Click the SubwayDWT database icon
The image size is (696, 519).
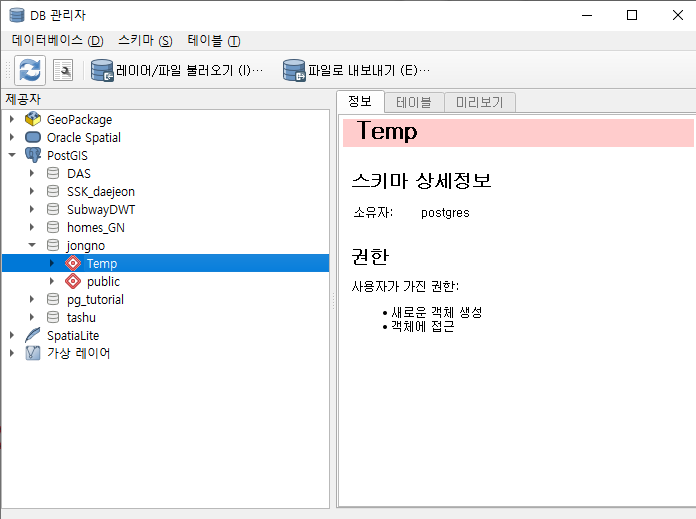pos(53,209)
